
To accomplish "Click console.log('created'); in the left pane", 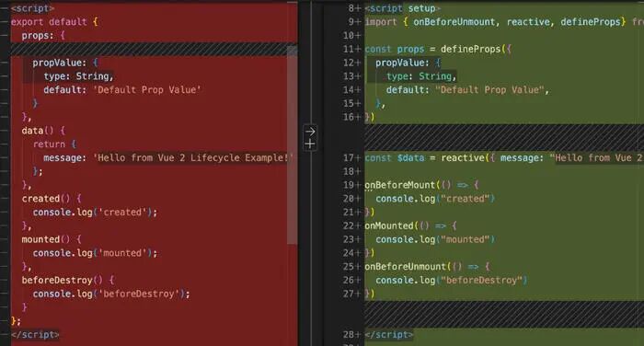I will (x=95, y=212).
